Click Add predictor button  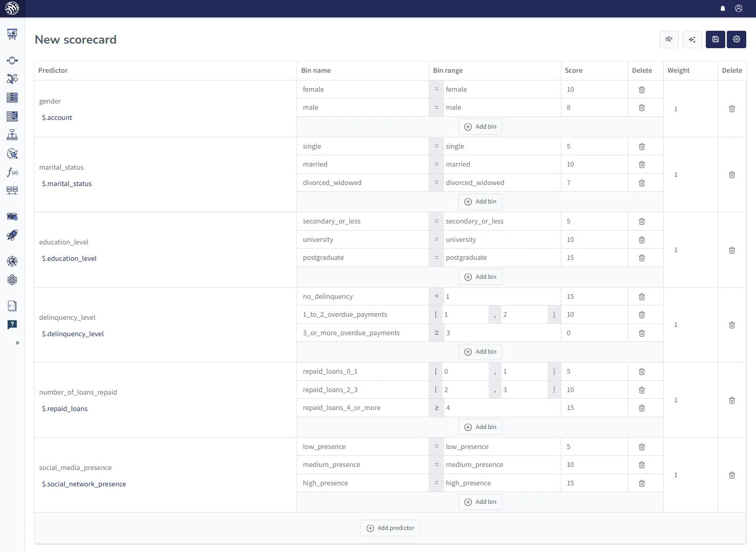390,528
